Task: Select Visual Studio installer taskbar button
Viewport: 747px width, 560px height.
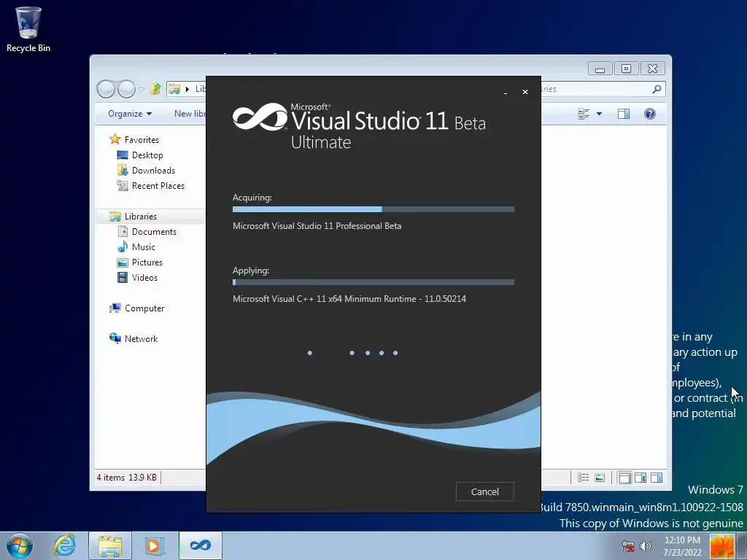Action: click(x=201, y=545)
